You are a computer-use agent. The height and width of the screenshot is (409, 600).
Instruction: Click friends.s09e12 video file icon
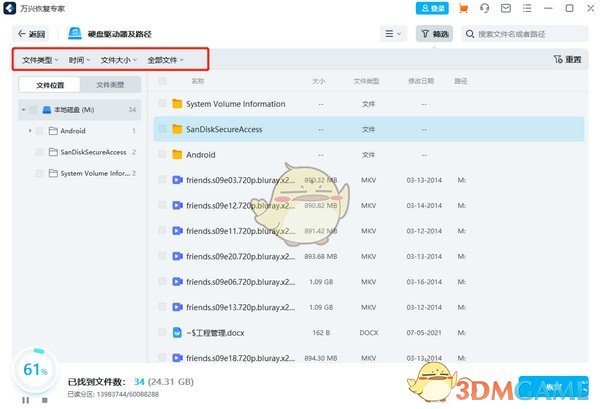(177, 205)
